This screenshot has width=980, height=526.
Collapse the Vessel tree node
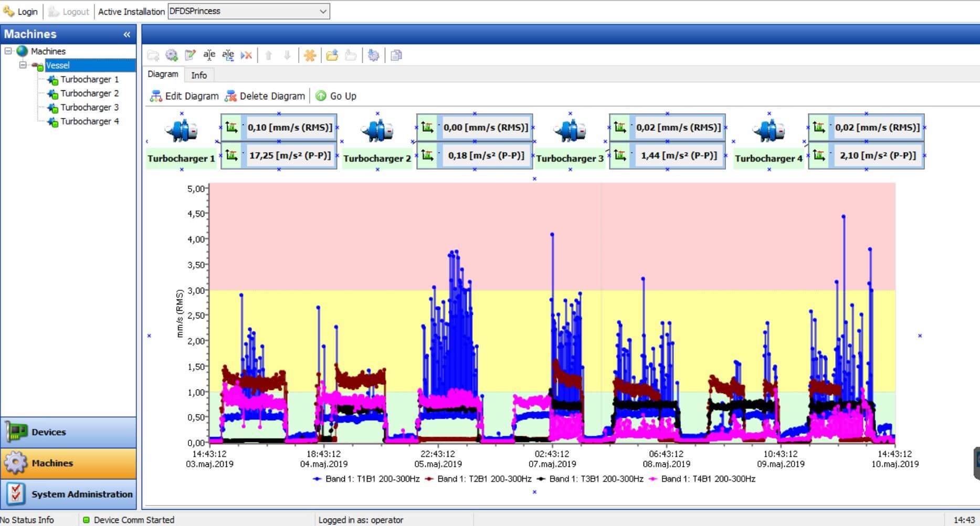[x=23, y=65]
